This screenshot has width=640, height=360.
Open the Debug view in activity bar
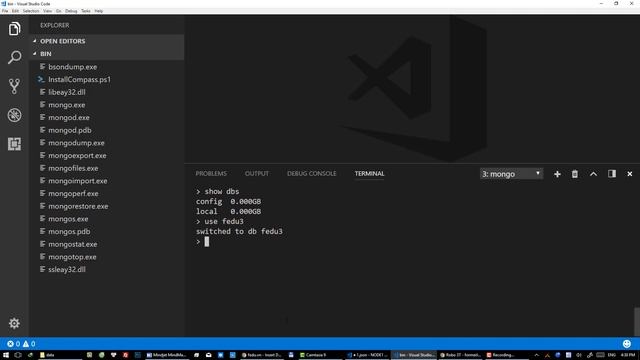14,115
